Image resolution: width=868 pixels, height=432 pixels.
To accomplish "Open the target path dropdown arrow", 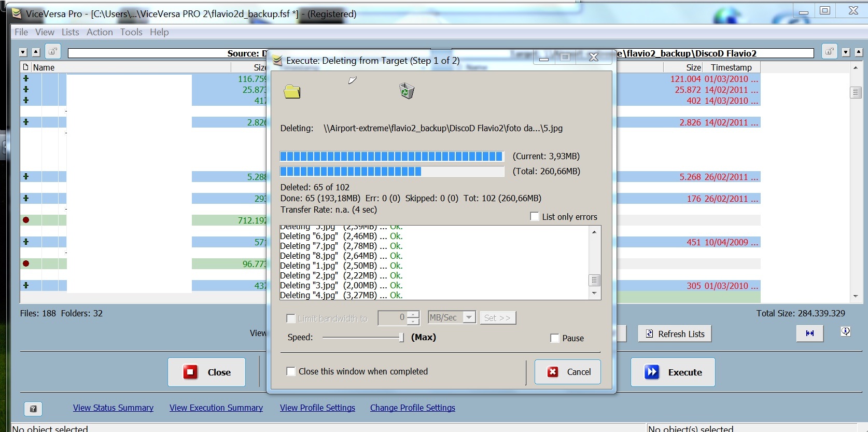I will (846, 52).
